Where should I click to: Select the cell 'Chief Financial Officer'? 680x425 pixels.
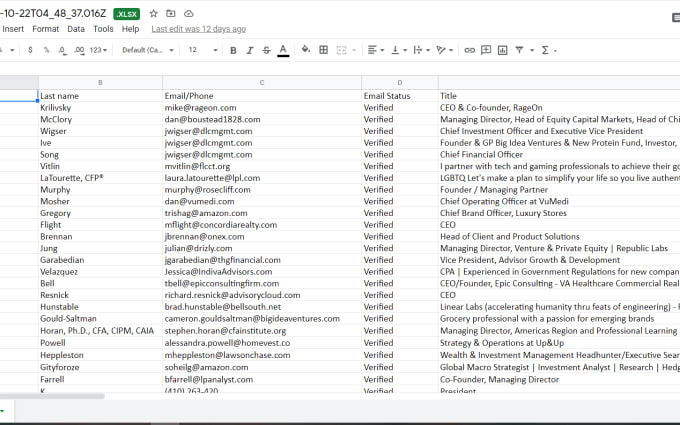559,154
